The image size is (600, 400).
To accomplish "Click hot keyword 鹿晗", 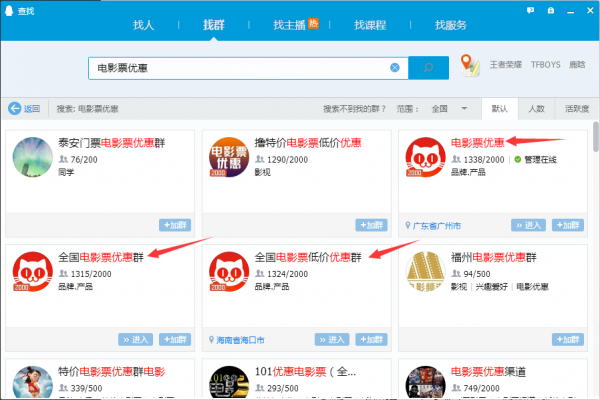I will click(577, 65).
